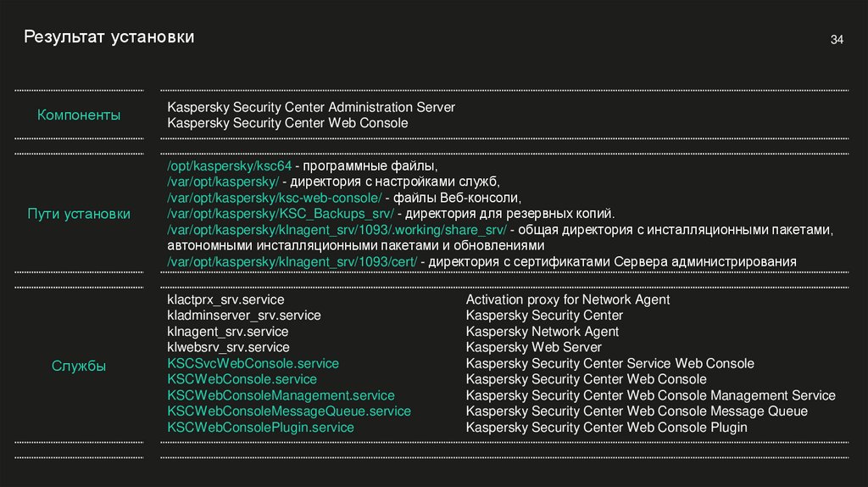The height and width of the screenshot is (487, 868).
Task: Click the Компоненты row label
Action: [x=79, y=115]
